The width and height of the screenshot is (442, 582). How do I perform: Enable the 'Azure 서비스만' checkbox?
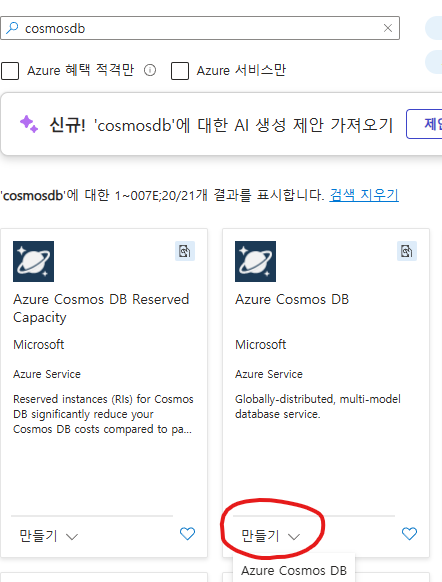coord(180,71)
